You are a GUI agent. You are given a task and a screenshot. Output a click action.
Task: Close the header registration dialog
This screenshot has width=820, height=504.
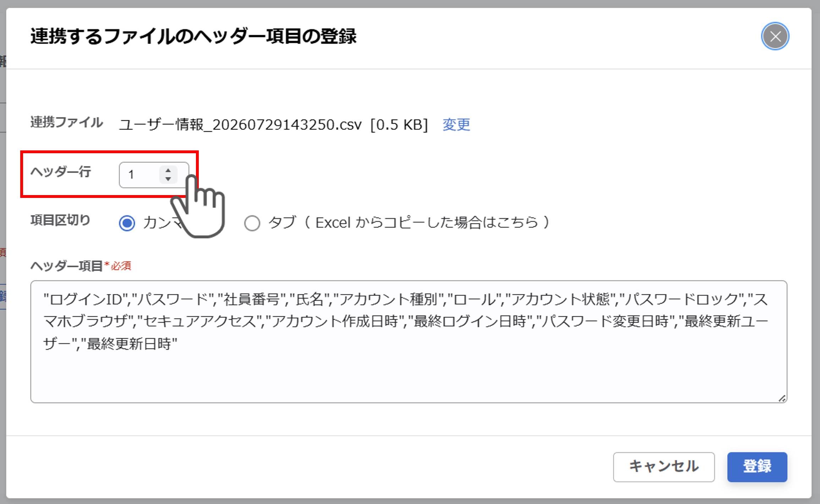775,36
